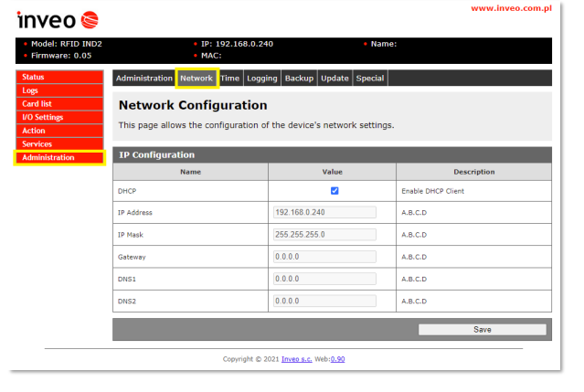Open the Special tab
The image size is (584, 392).
pos(369,79)
